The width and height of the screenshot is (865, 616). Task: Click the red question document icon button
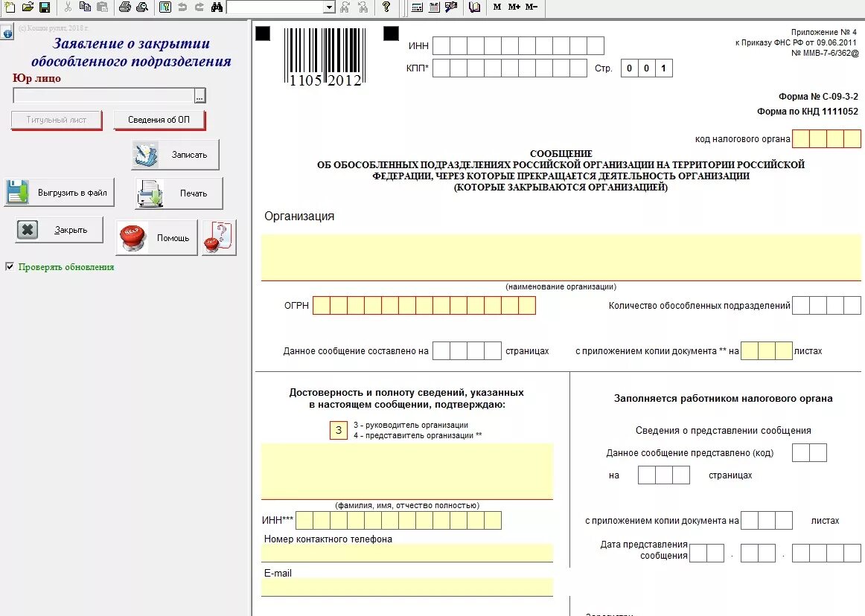click(x=219, y=237)
